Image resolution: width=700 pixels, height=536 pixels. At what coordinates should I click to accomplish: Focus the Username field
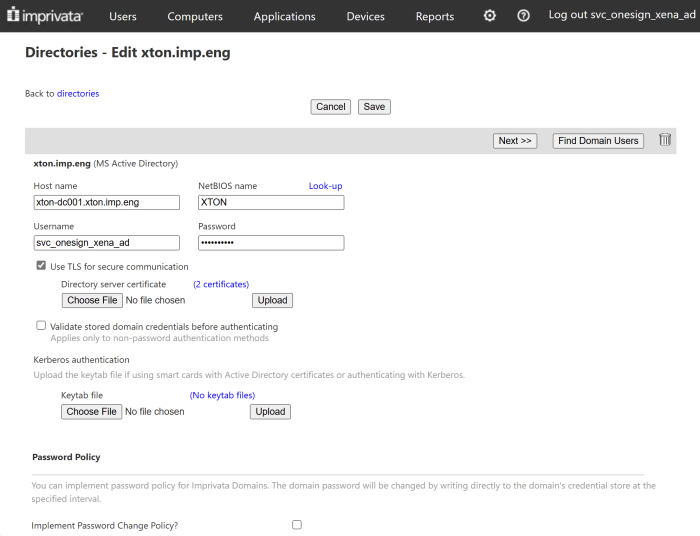pos(107,243)
